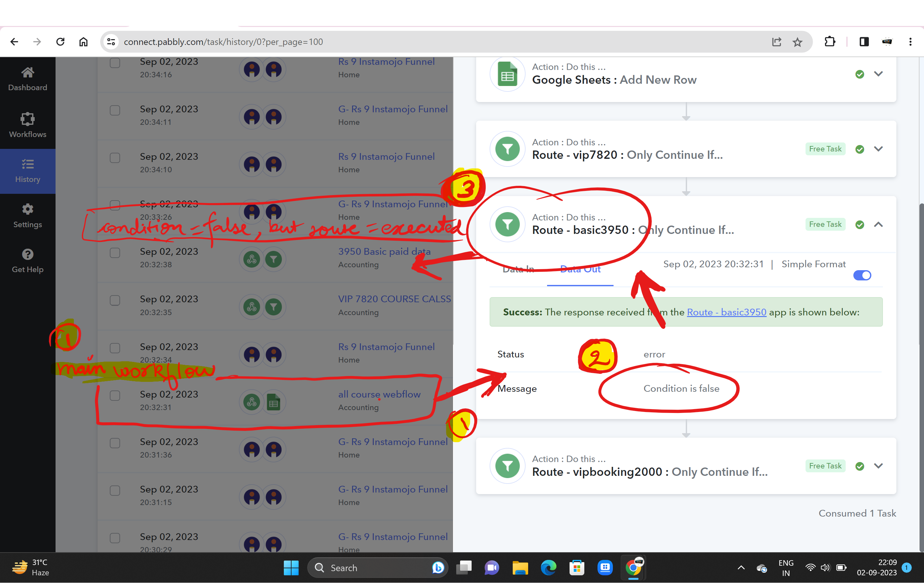Check the box for VIP 7820 COURSE CALSS row

[115, 300]
